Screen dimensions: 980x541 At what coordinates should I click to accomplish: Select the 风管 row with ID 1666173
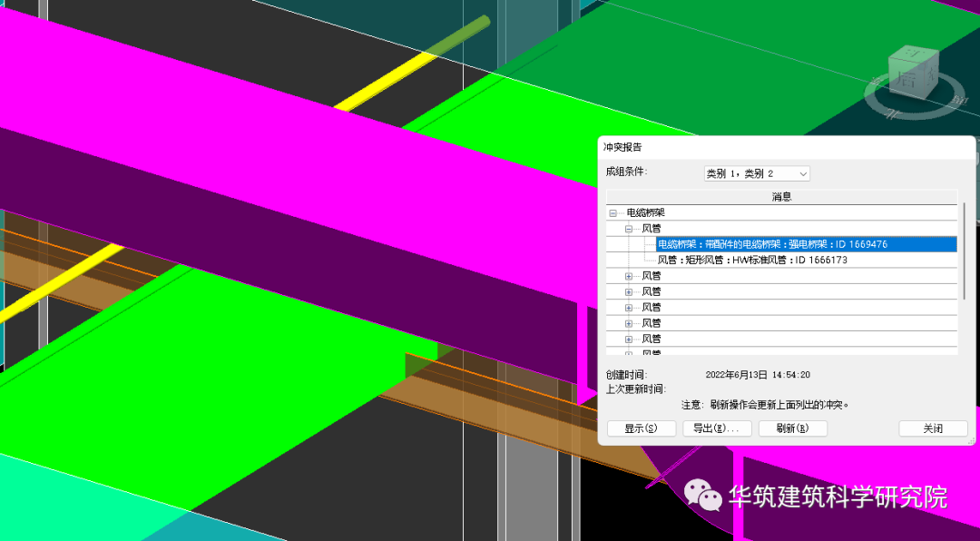click(752, 261)
